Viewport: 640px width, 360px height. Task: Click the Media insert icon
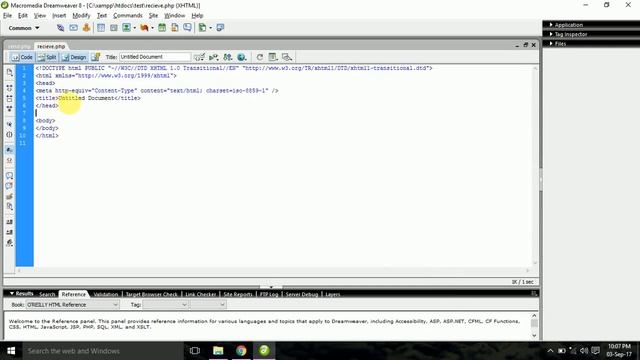(x=144, y=28)
